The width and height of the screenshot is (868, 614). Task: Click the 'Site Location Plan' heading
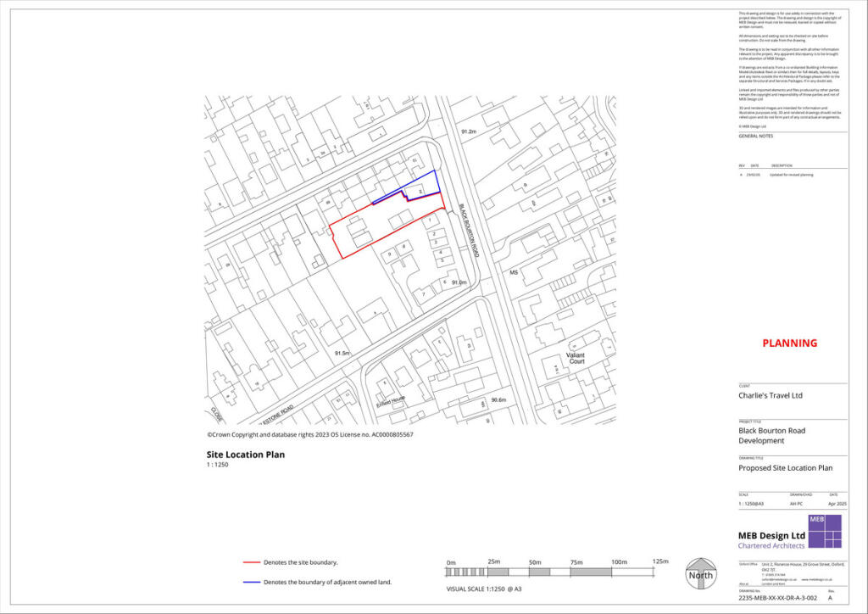pyautogui.click(x=246, y=455)
